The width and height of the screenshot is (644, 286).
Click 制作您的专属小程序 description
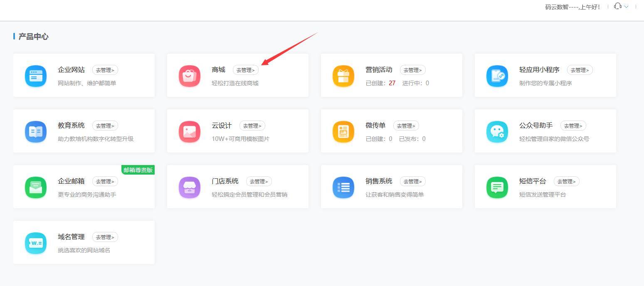pyautogui.click(x=545, y=83)
